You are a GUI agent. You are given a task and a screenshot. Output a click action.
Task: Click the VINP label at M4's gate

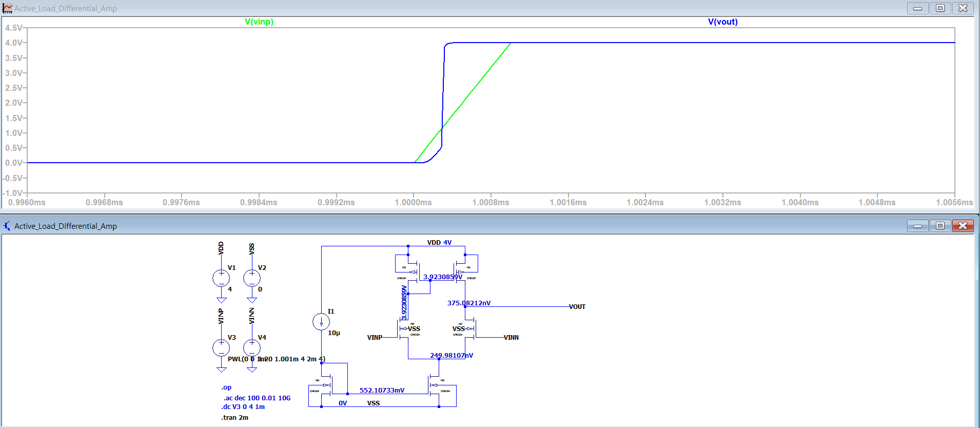tap(375, 337)
